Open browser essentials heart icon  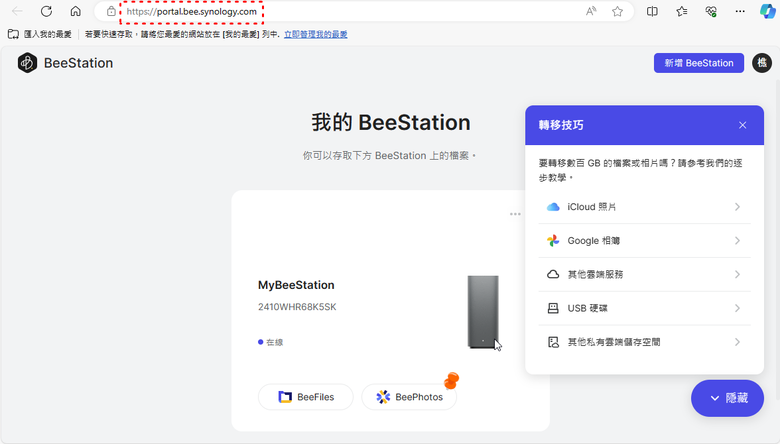point(711,11)
